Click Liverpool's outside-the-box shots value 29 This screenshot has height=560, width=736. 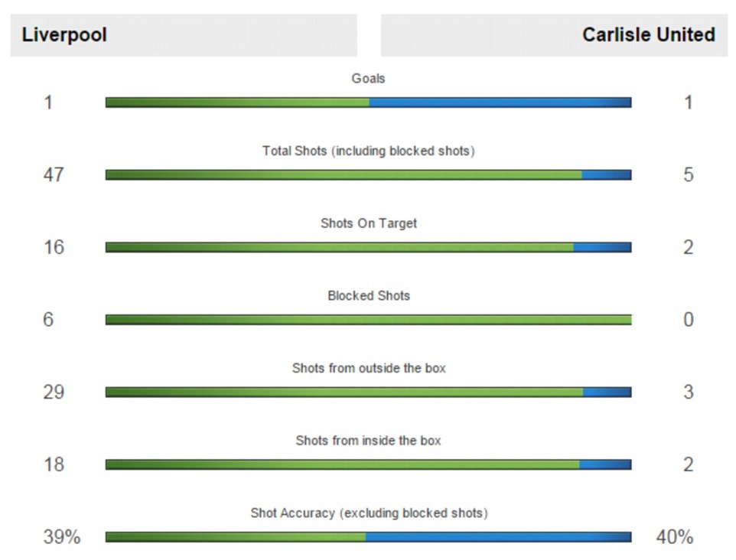[54, 392]
